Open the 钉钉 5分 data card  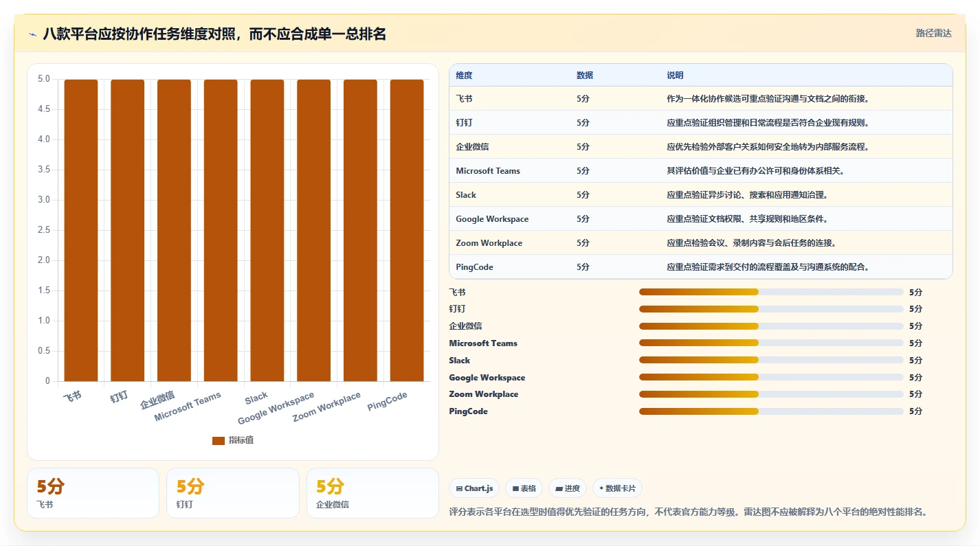[233, 493]
